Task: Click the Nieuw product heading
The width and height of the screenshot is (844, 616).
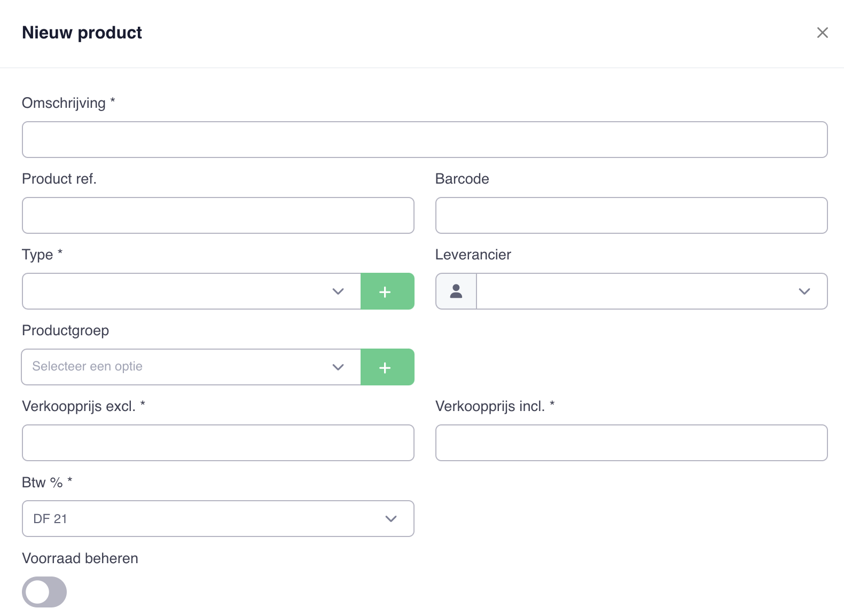Action: [82, 33]
